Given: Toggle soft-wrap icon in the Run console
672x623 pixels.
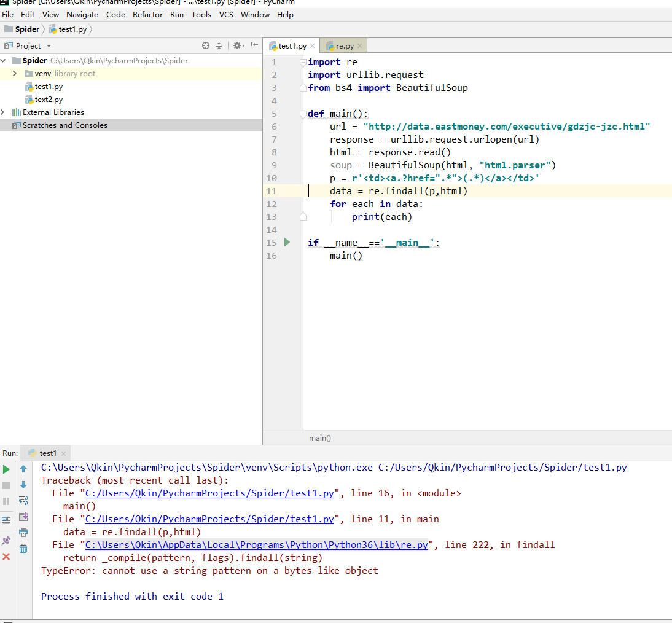Looking at the screenshot, I should pyautogui.click(x=23, y=501).
